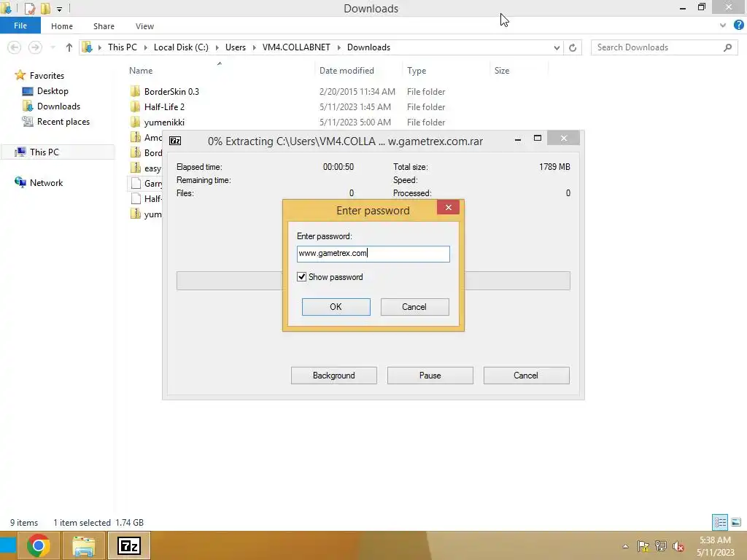This screenshot has height=560, width=747.
Task: Select the yumenikki folder
Action: (x=164, y=122)
